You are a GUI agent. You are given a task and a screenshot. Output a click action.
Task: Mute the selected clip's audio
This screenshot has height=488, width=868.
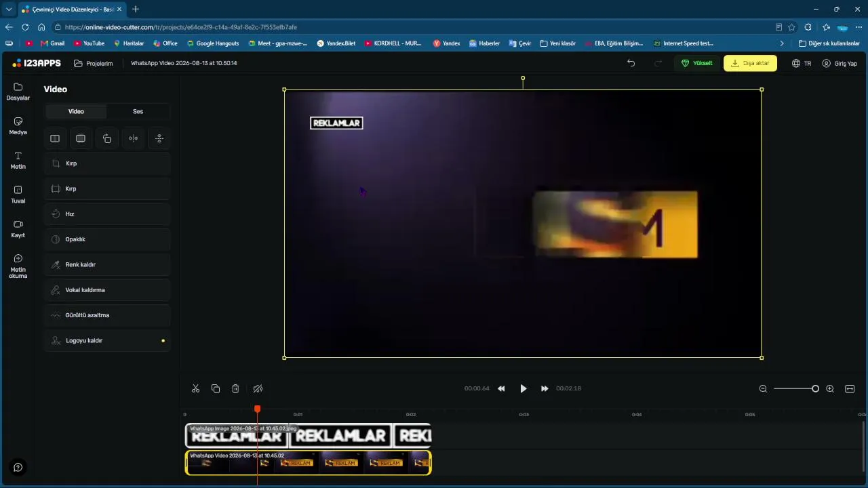(x=258, y=388)
